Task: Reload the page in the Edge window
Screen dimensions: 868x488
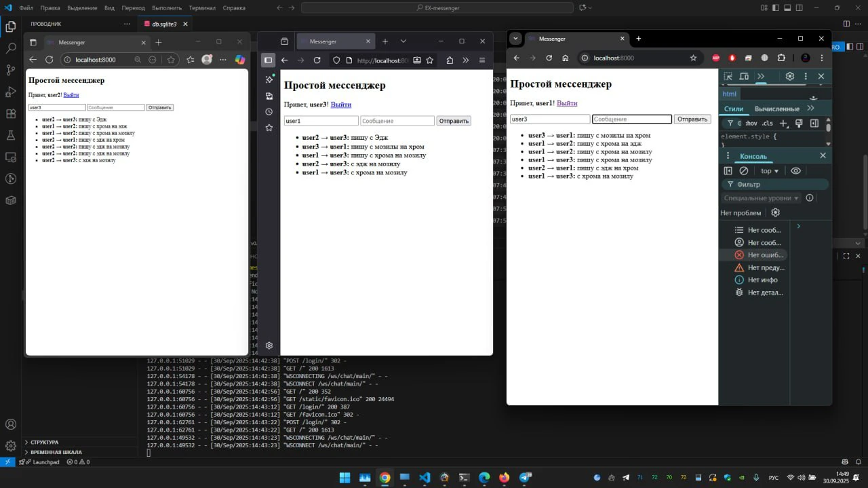Action: click(49, 60)
